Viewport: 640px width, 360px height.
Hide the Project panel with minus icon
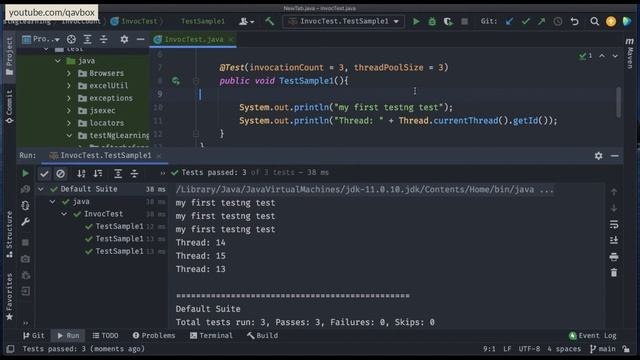point(140,39)
